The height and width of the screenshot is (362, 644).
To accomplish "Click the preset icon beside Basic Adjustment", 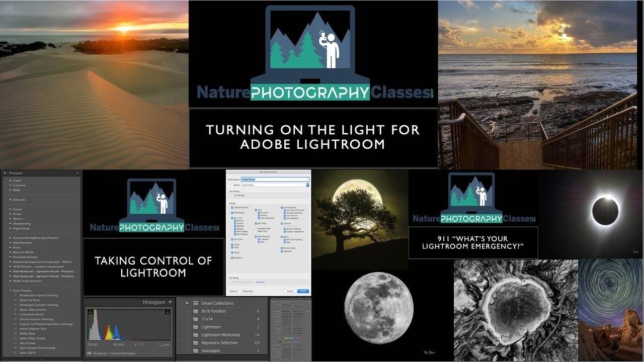I will 16,310.
